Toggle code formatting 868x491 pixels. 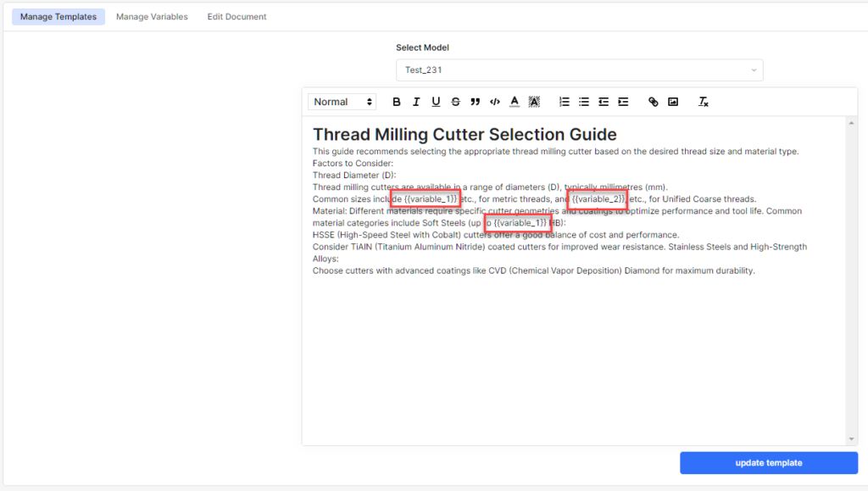pyautogui.click(x=494, y=101)
